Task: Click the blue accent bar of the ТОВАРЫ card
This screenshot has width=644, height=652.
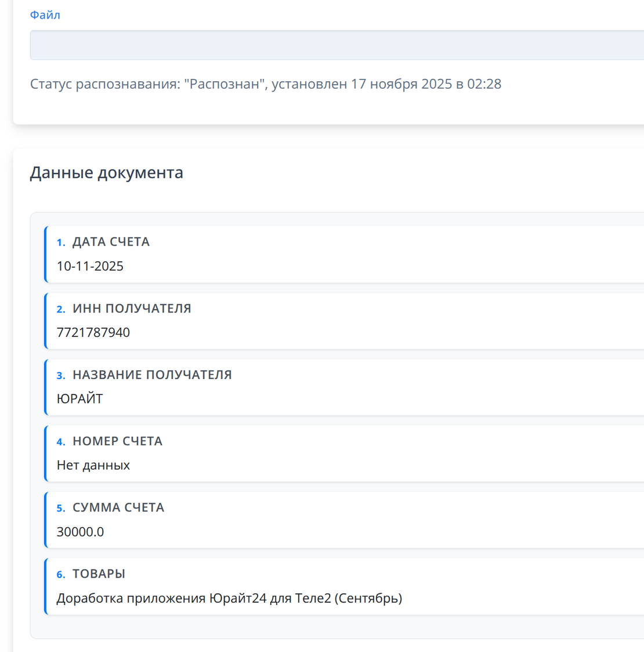Action: point(45,586)
